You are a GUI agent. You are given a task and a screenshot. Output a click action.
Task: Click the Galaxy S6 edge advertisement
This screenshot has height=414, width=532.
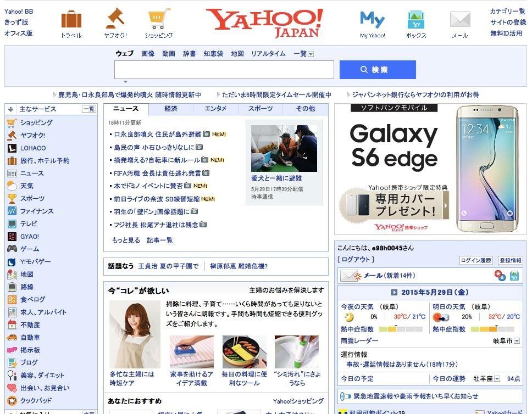(430, 169)
